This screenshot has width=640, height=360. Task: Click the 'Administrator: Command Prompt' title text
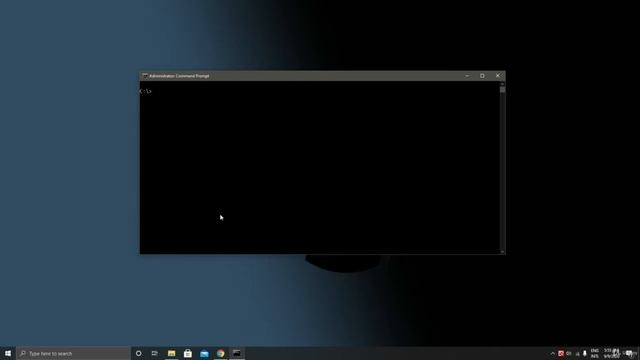tap(179, 76)
